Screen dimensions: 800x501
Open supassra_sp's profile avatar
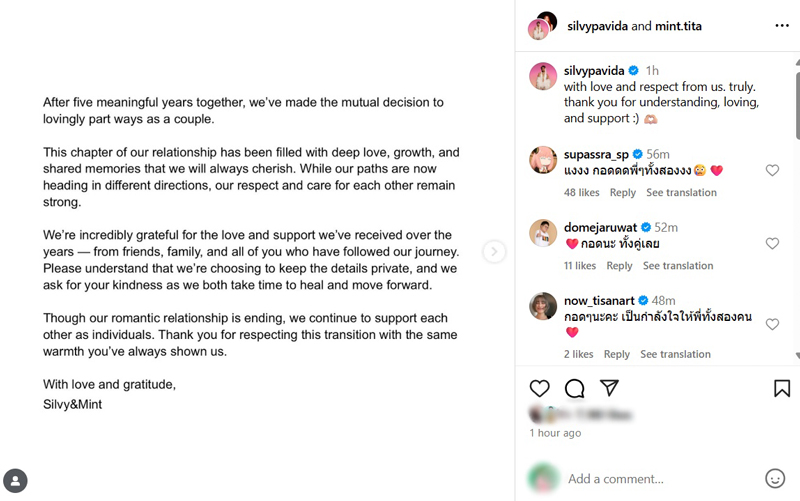[x=543, y=160]
